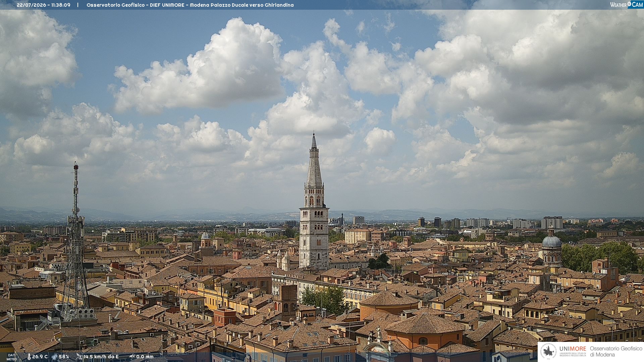Click the WeatherCam logo
The width and height of the screenshot is (644, 362).
tap(627, 5)
